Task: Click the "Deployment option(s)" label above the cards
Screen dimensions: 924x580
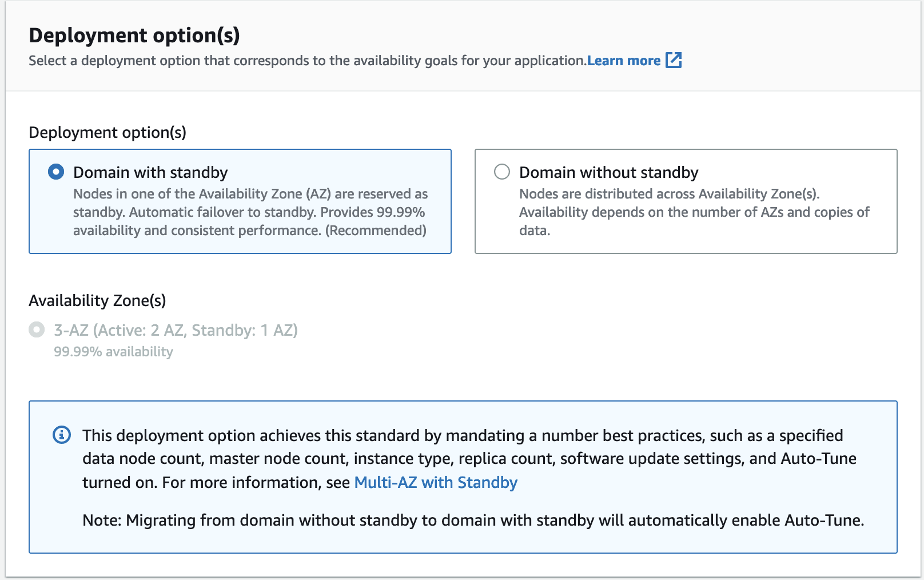Action: 107,132
